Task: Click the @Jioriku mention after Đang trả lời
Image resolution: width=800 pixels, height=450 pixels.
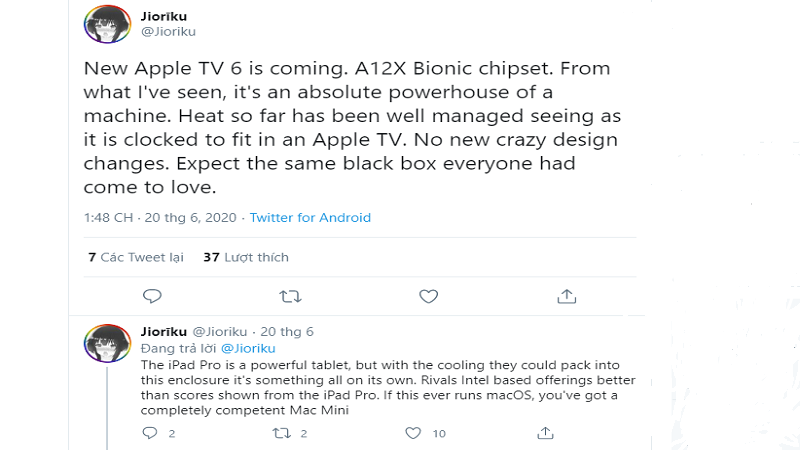Action: (x=247, y=348)
